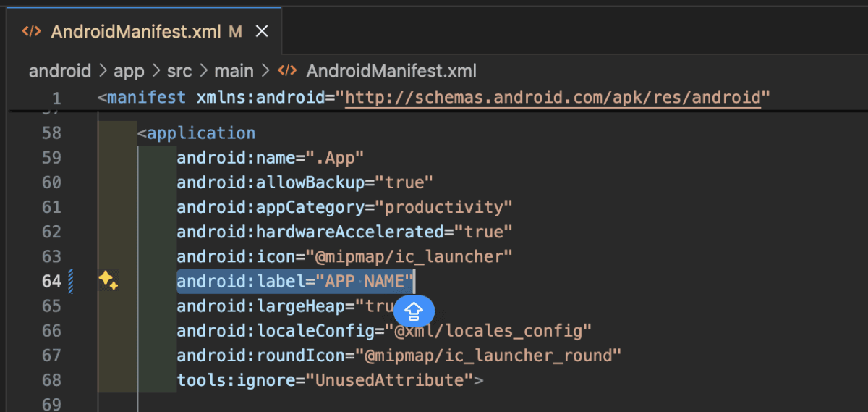
Task: Click the M modified indicator on the tab
Action: click(235, 31)
